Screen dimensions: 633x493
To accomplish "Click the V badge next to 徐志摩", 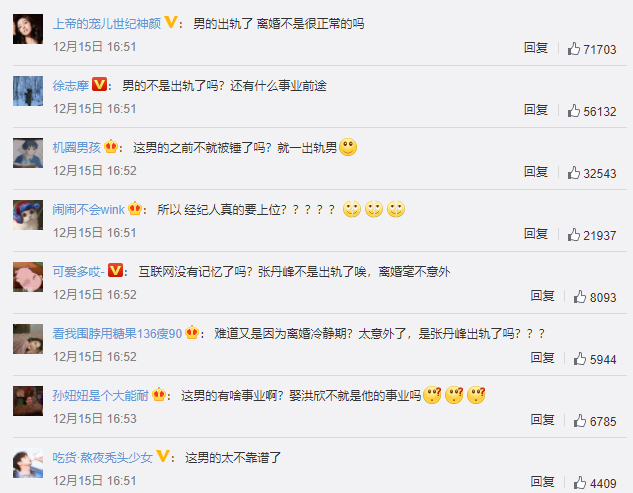I will click(x=99, y=84).
